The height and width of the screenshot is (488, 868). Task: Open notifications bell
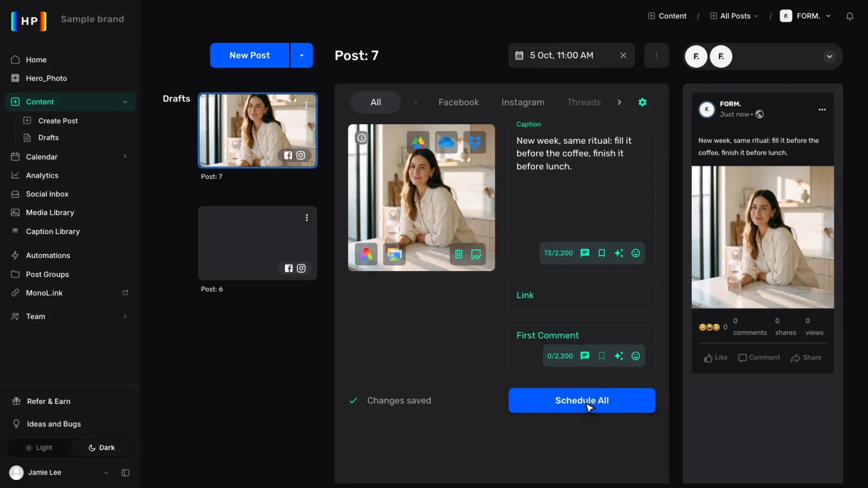click(850, 16)
